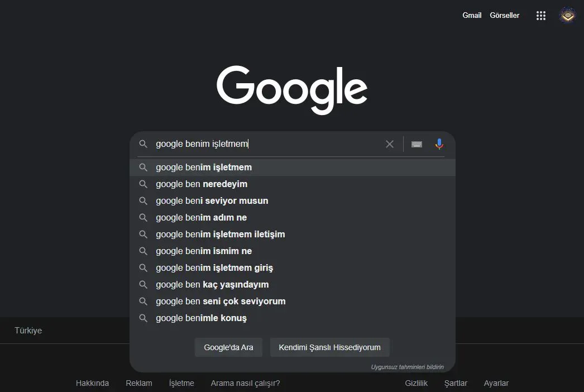Click the Google'da Ara button
Viewport: 584px width, 392px height.
(x=228, y=347)
